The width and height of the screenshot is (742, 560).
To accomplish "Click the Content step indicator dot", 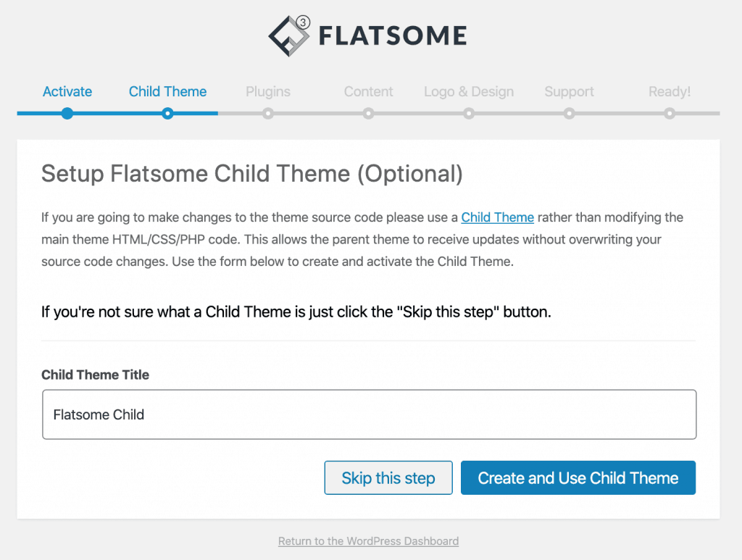I will tap(368, 113).
